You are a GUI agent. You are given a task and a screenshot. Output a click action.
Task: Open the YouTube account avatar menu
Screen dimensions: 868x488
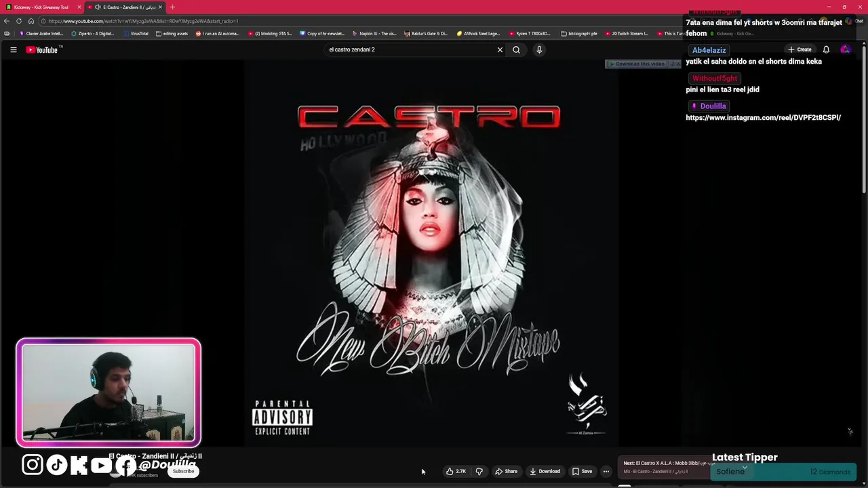pos(845,49)
